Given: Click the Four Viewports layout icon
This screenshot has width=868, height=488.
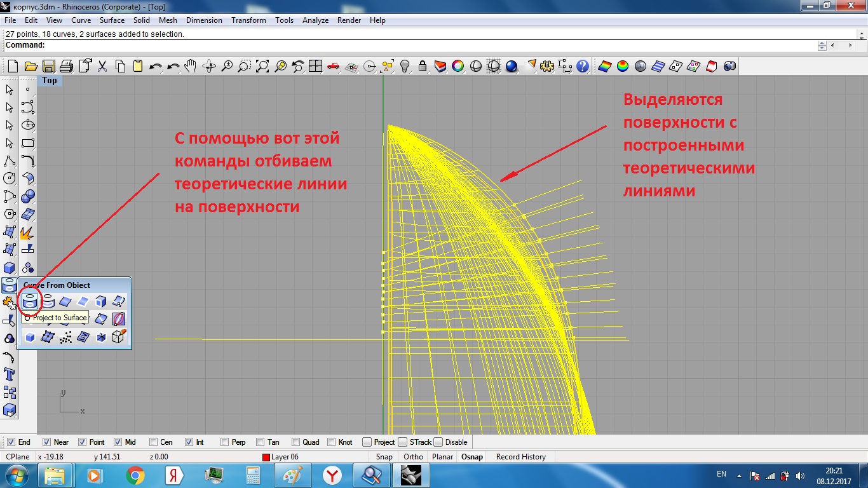Looking at the screenshot, I should 316,66.
